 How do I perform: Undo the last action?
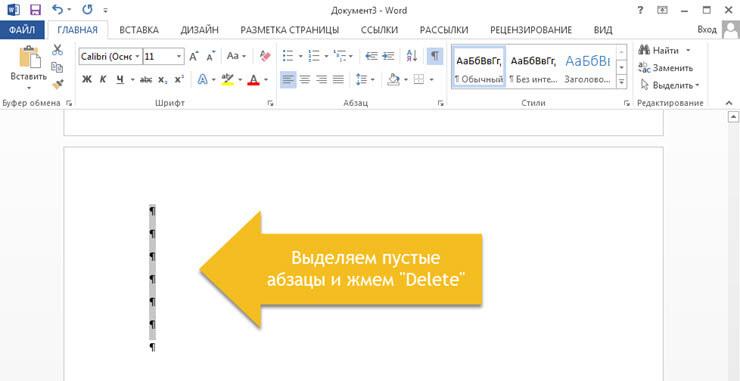point(57,9)
